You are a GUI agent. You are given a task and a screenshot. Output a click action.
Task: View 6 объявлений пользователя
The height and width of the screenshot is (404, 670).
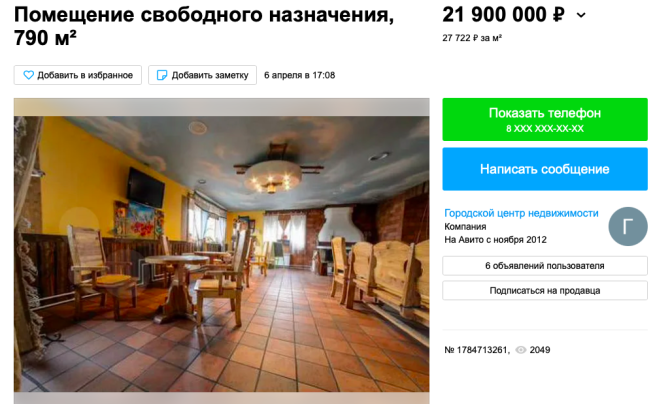(545, 266)
